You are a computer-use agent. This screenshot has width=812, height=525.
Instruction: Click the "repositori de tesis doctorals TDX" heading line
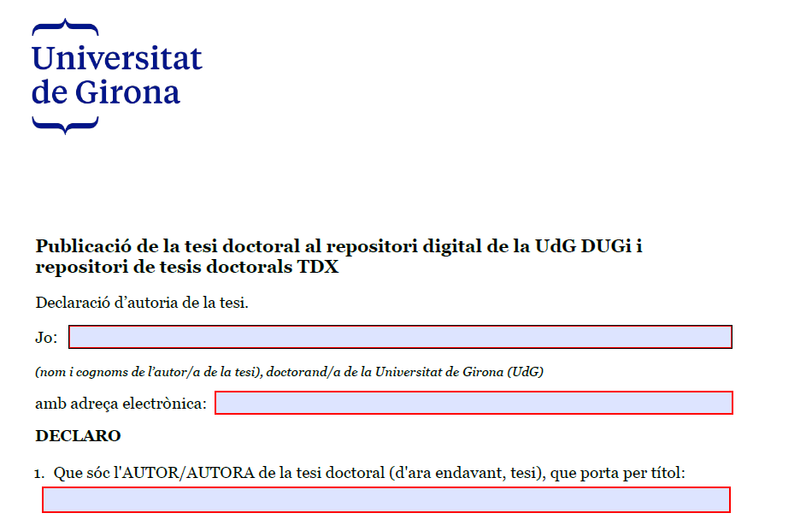click(186, 267)
